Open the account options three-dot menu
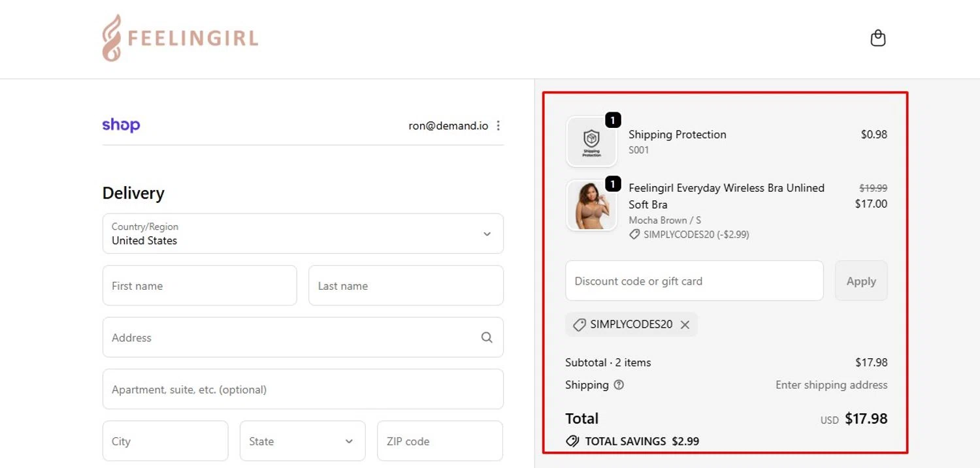Screen dimensions: 980x468 [498, 125]
